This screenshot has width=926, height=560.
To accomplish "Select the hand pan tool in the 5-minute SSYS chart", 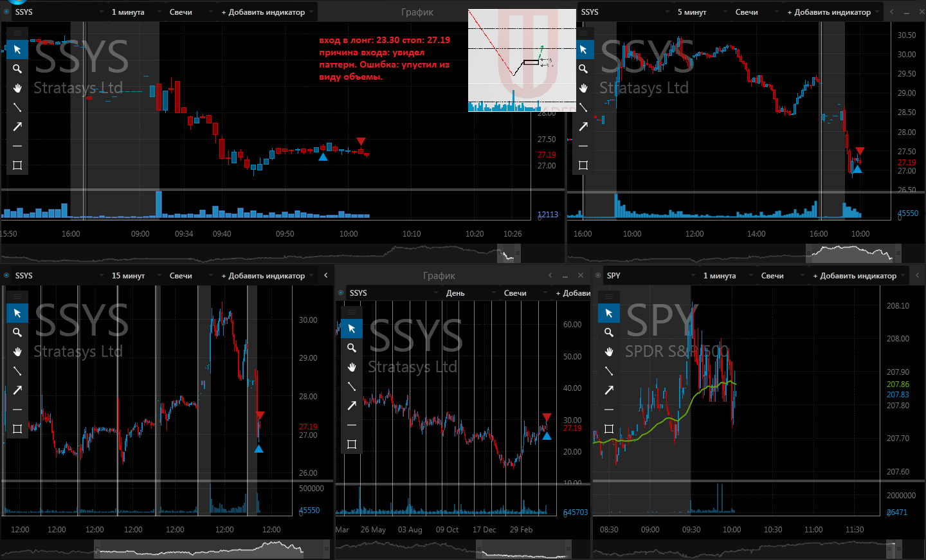I will (583, 88).
